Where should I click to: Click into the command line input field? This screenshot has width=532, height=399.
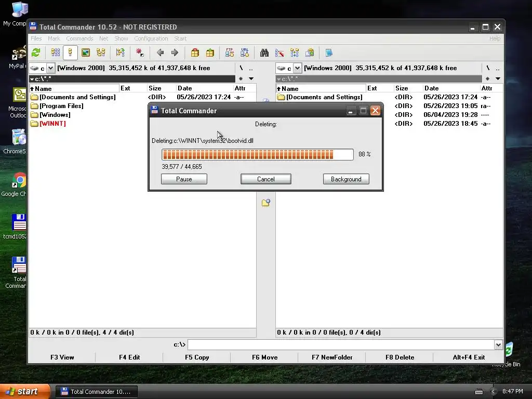[341, 345]
